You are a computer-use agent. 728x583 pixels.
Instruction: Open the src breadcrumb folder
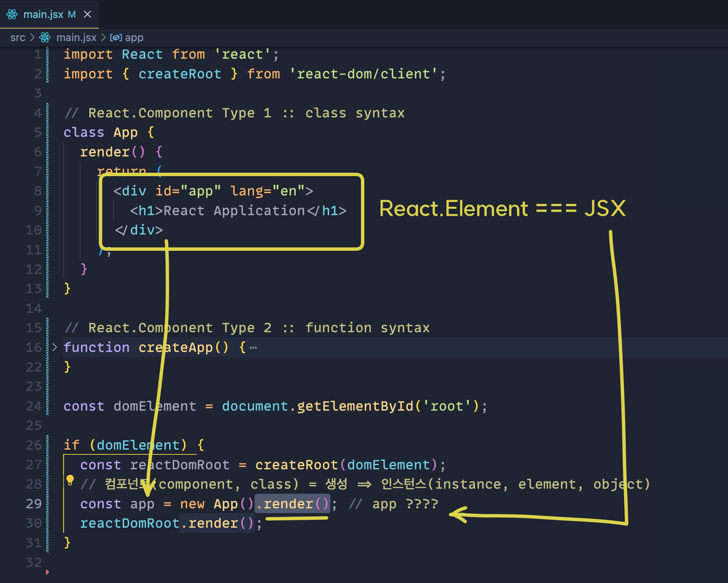[18, 37]
